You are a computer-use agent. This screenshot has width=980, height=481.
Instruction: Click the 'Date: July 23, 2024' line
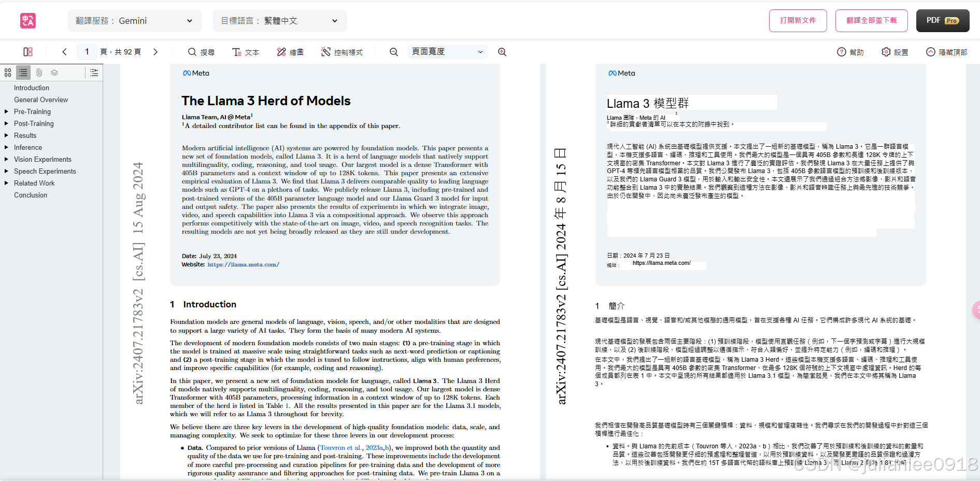[x=209, y=256]
